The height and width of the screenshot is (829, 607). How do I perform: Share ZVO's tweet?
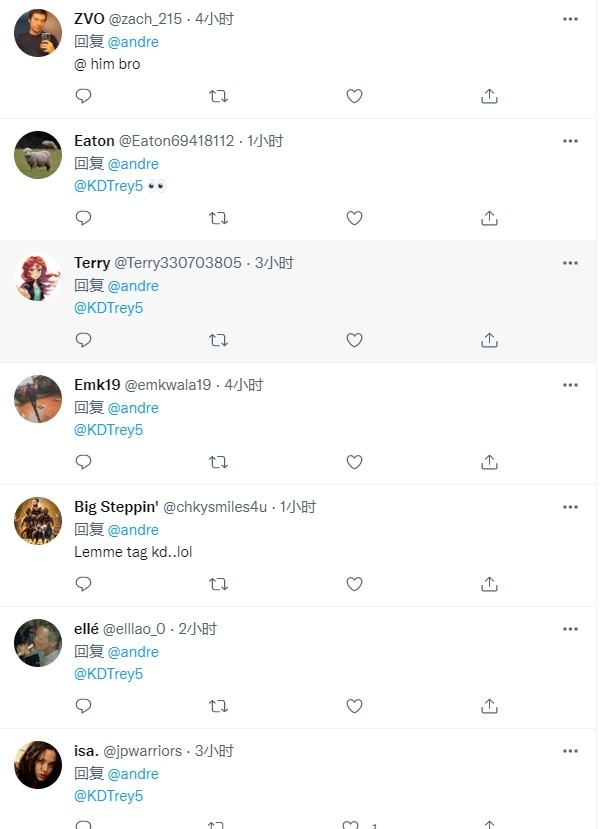point(489,96)
